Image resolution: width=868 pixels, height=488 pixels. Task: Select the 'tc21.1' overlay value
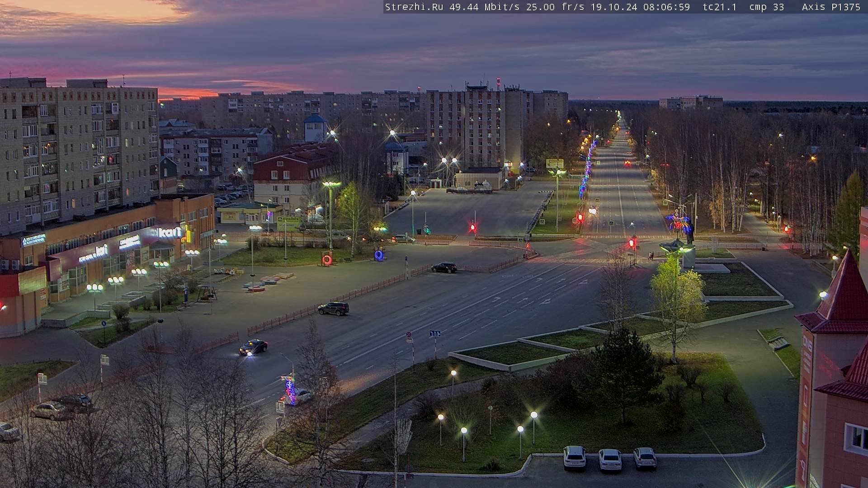pos(720,7)
